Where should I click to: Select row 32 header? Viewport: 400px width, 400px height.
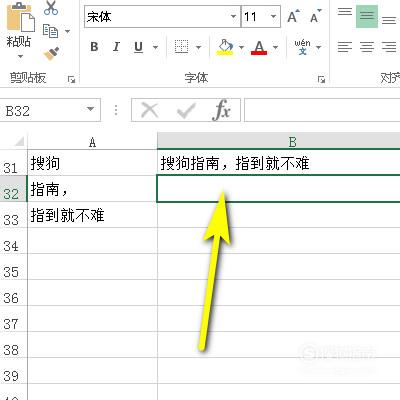(13, 189)
